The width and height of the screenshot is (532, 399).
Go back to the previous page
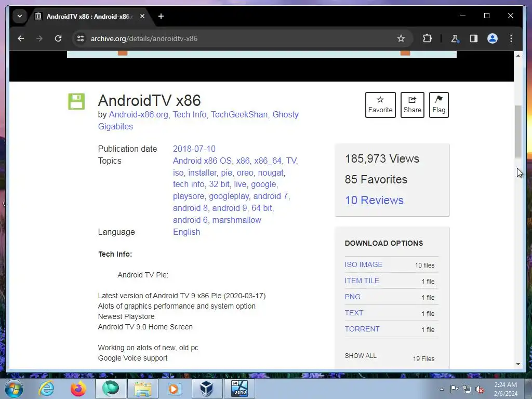21,38
